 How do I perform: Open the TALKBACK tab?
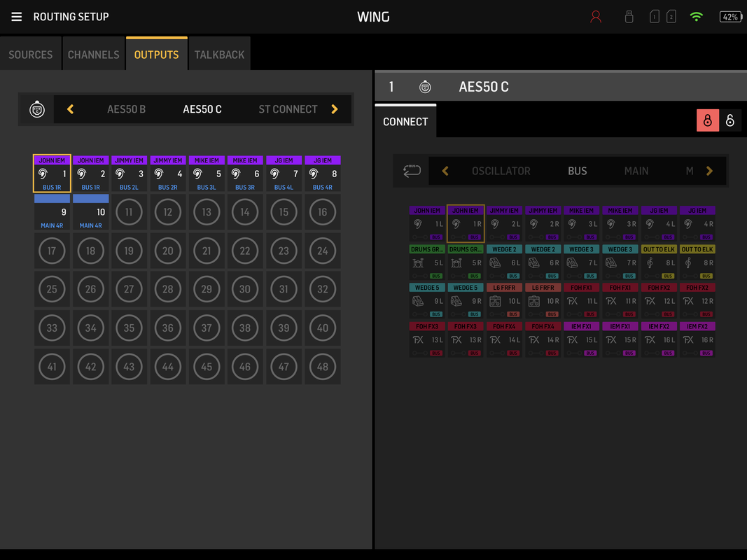pyautogui.click(x=219, y=55)
